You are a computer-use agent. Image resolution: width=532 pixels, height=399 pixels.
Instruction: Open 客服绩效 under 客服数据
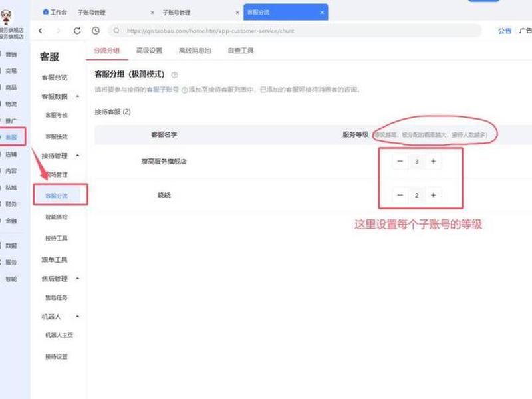click(57, 136)
